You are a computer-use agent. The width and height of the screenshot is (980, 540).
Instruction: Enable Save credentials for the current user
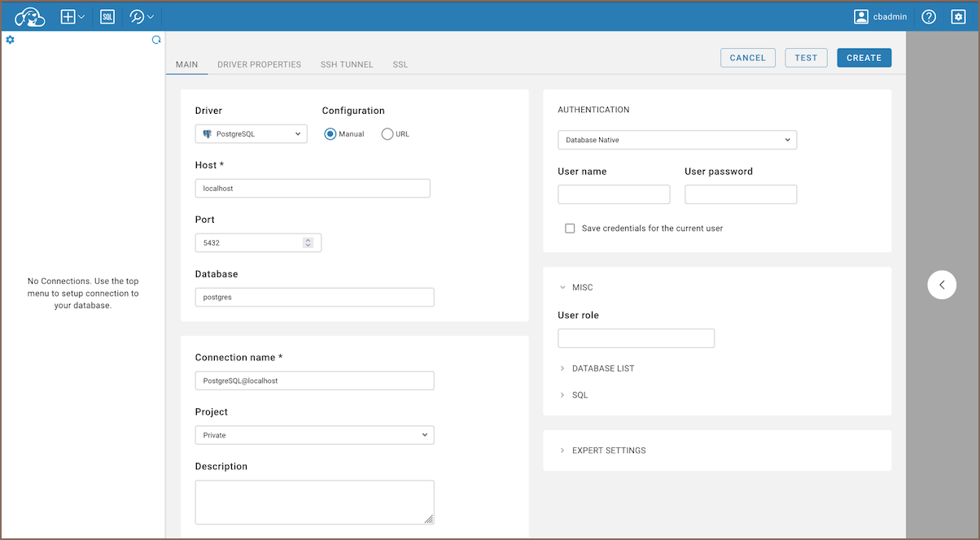point(570,229)
